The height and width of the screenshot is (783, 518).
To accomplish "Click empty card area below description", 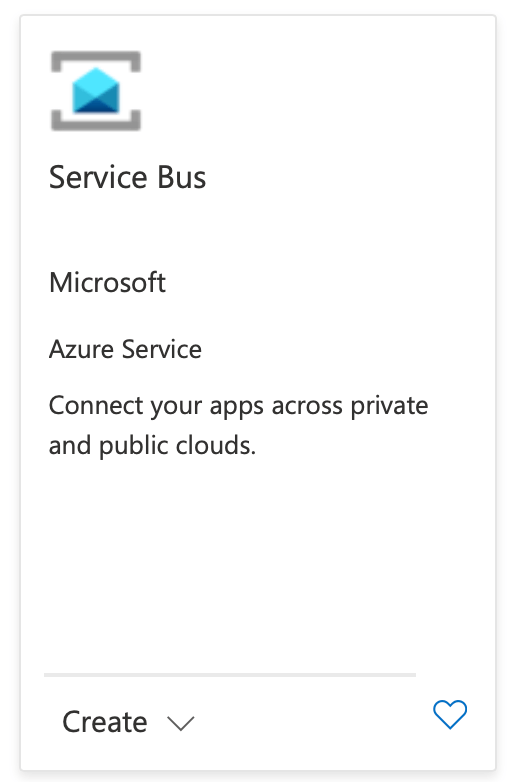I will 258,564.
